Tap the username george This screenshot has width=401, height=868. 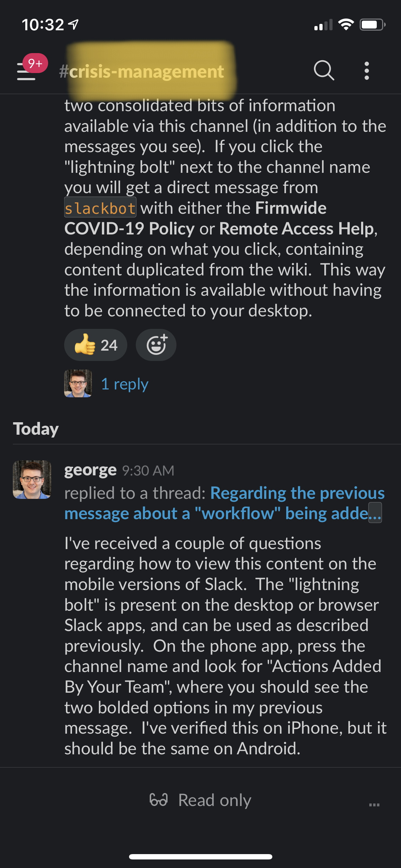[90, 470]
